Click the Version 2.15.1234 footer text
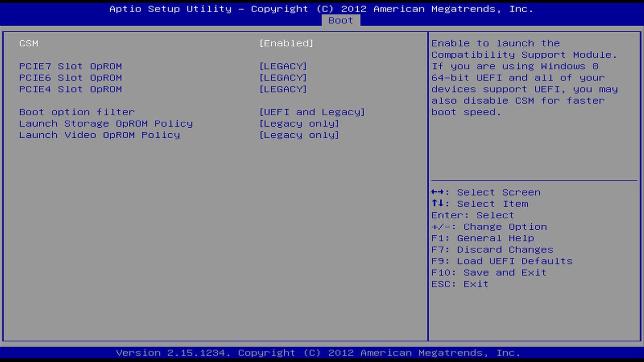The width and height of the screenshot is (644, 362). tap(318, 353)
